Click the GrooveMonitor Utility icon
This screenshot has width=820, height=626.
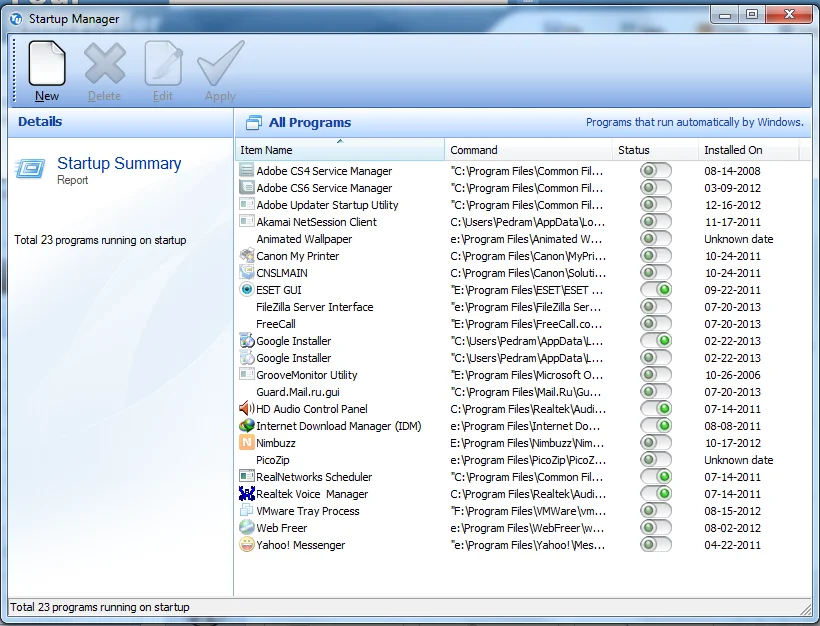[246, 374]
